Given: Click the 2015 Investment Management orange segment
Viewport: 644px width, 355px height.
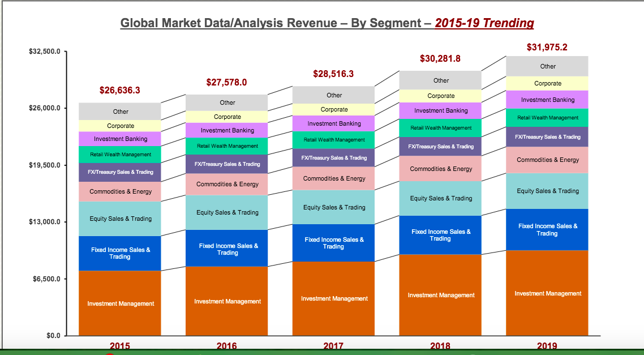Looking at the screenshot, I should [x=120, y=303].
